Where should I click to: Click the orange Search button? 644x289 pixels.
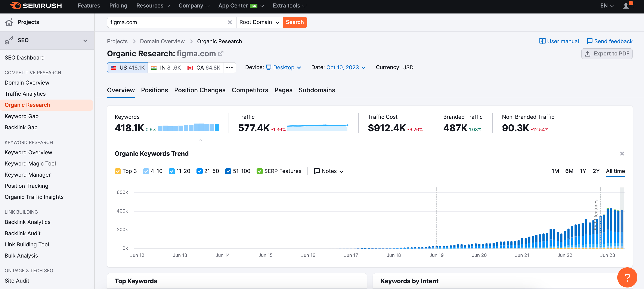click(x=294, y=22)
